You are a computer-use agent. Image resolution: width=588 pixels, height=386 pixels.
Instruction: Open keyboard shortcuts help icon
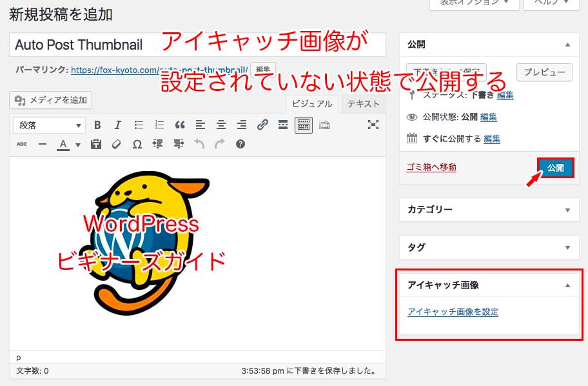point(240,144)
